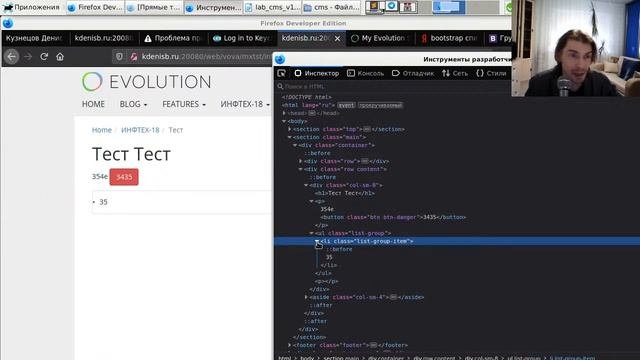Select Firefox Dev taskbar window button
This screenshot has width=640, height=360.
(x=94, y=7)
